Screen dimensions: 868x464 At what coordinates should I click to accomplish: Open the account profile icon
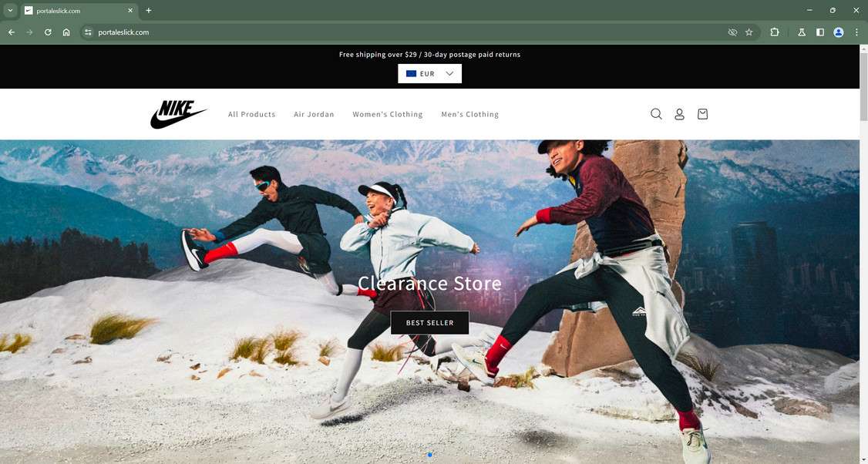tap(679, 113)
